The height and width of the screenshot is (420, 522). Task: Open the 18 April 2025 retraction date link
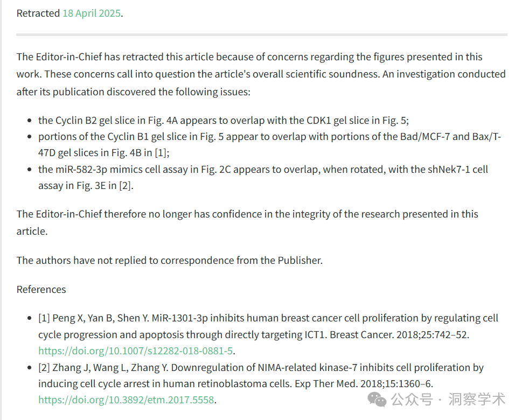[92, 13]
